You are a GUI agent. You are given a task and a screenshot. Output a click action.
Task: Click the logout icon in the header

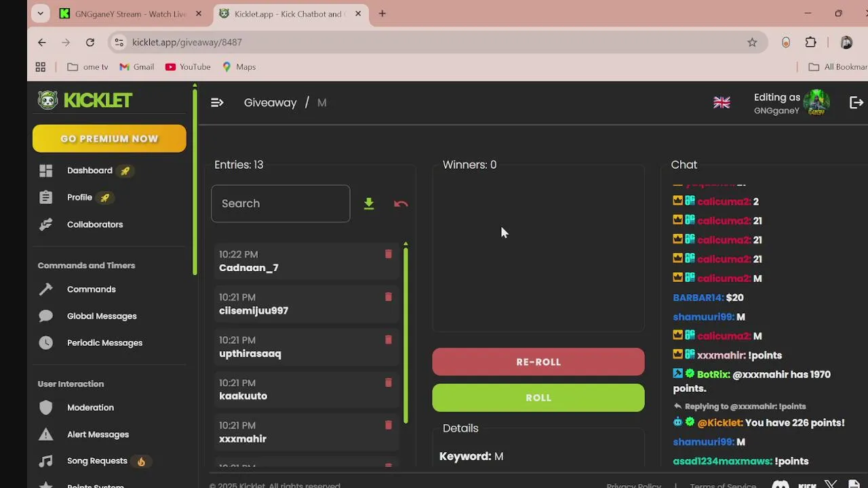tap(856, 102)
